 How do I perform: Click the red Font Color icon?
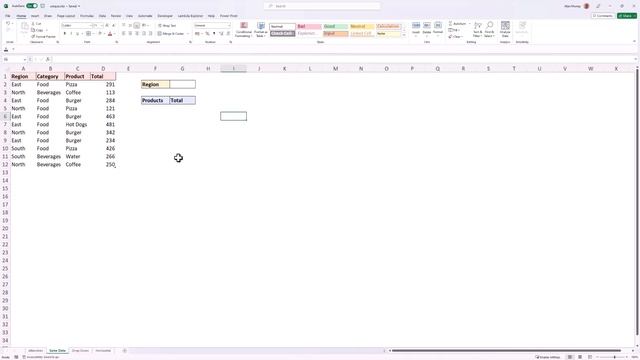click(110, 33)
